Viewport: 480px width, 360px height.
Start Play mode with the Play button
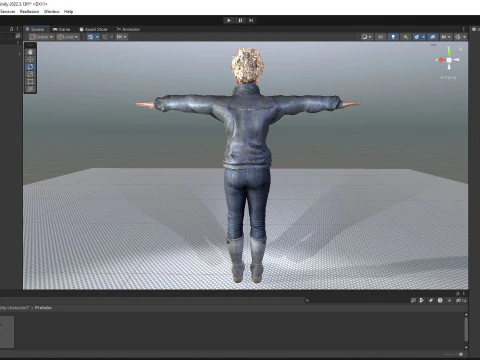point(229,20)
